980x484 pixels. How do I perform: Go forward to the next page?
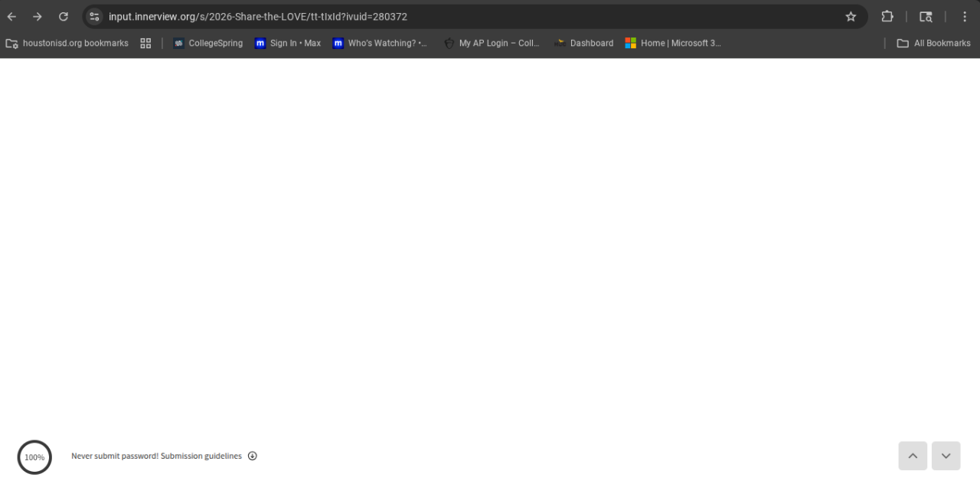38,16
